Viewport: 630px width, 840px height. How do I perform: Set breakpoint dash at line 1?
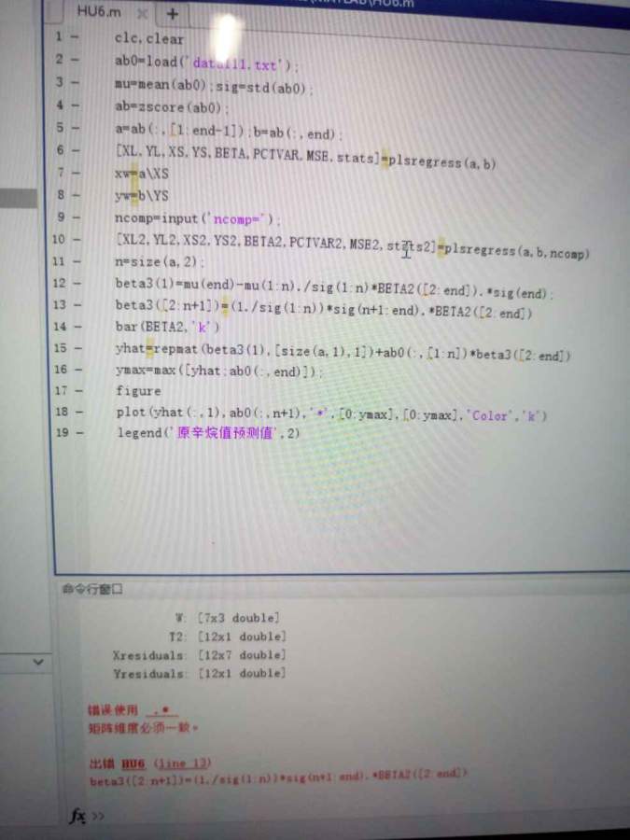click(75, 37)
